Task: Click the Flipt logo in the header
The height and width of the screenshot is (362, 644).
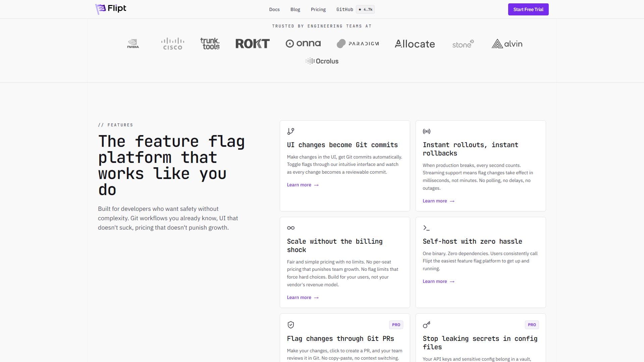Action: [x=111, y=9]
